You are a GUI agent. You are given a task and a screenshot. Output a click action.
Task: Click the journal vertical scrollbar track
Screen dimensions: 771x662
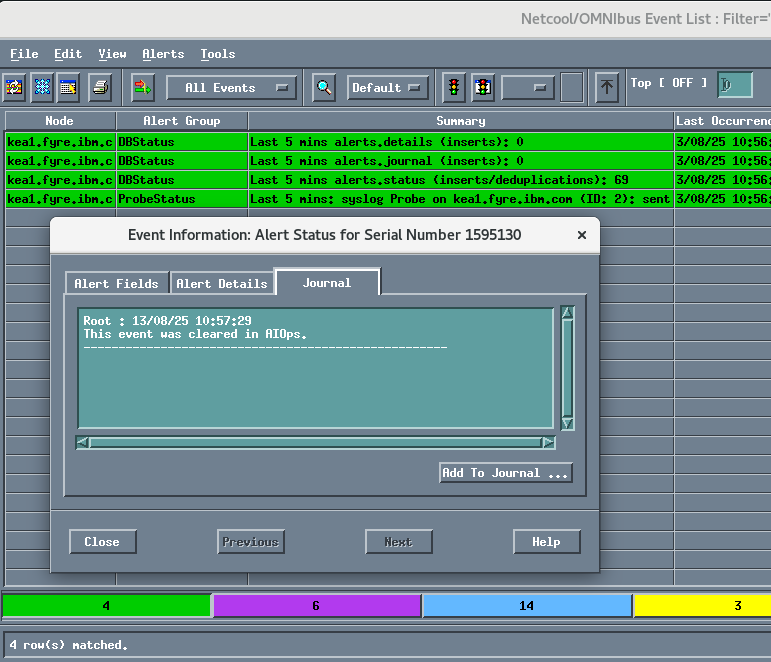click(567, 368)
